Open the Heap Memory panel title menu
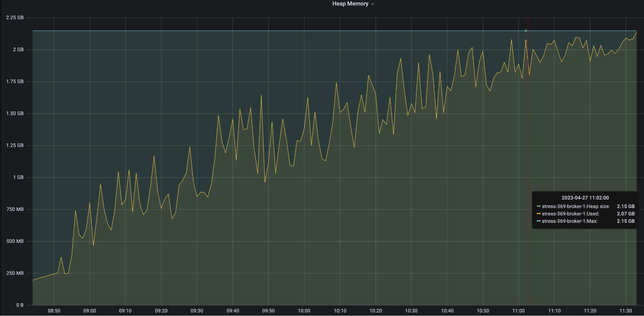This screenshot has width=644, height=316. click(350, 4)
